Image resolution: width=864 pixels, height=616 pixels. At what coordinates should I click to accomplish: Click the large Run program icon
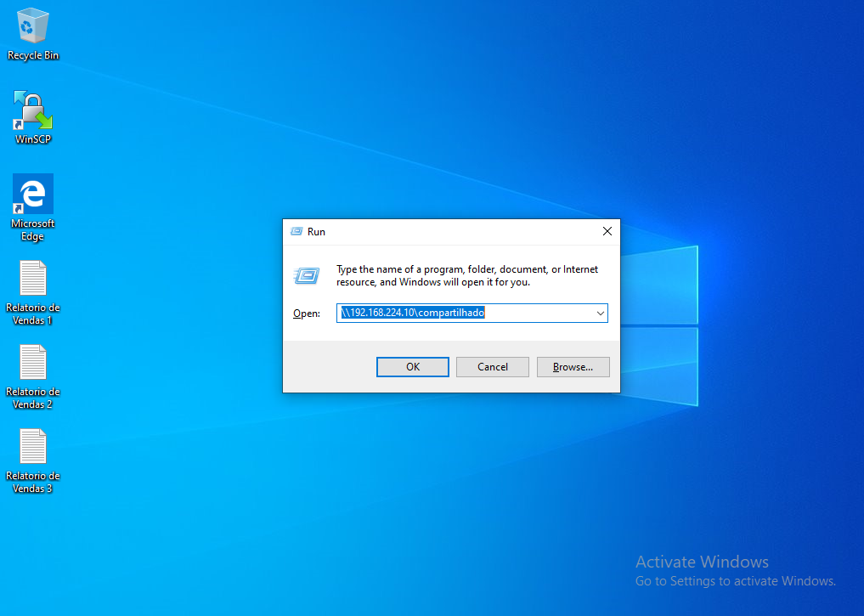(x=307, y=275)
